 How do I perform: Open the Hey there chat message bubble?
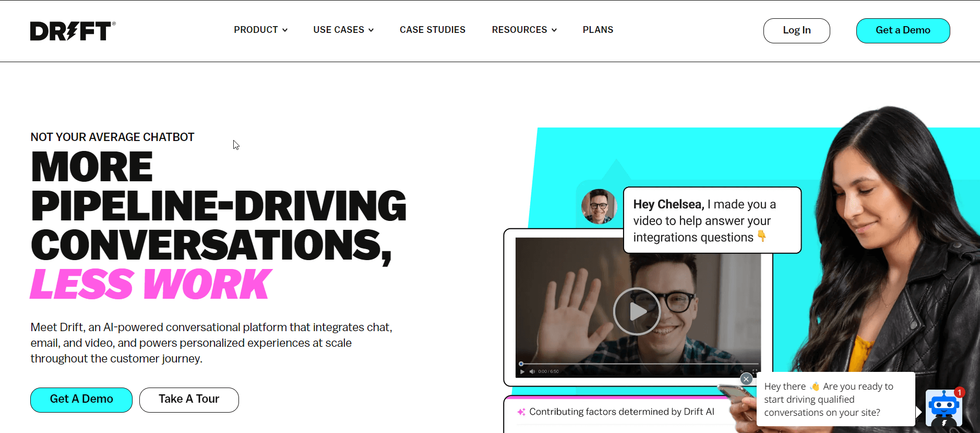(835, 400)
